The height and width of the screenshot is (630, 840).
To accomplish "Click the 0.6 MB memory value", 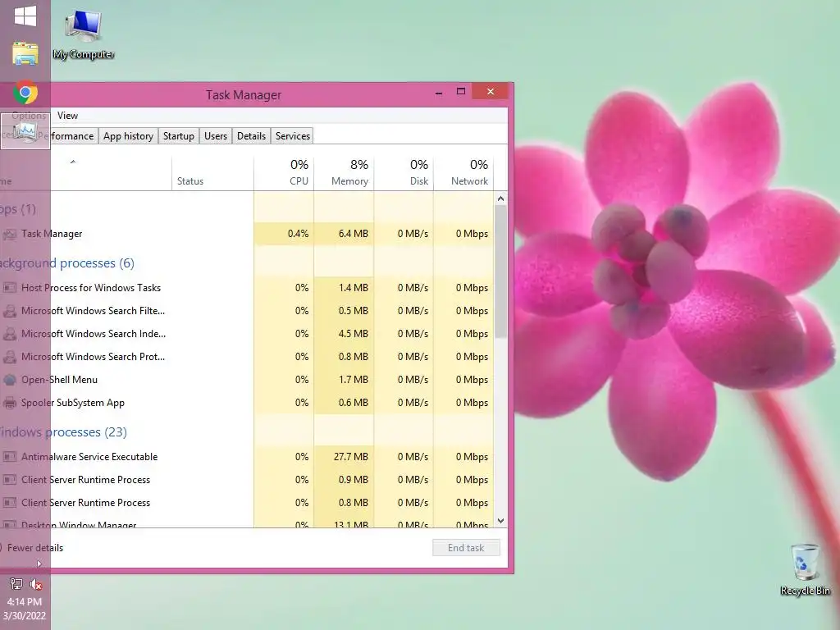I will 353,403.
